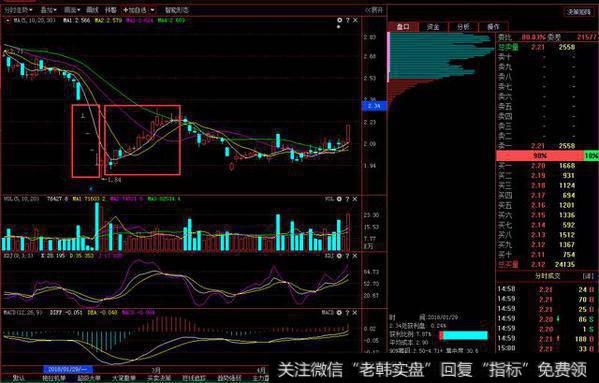This screenshot has width=599, height=383.
Task: Click the VOL name beside VOL panel gear
Action: pos(329,199)
